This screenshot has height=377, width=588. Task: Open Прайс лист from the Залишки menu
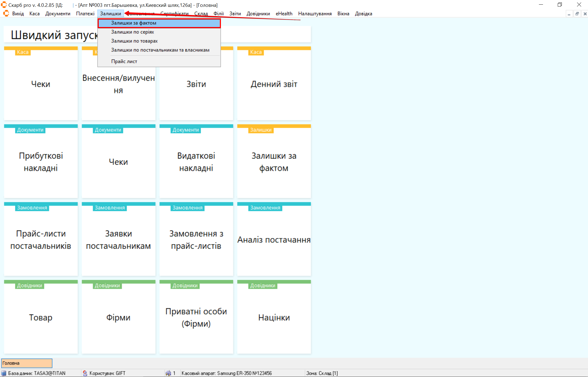pyautogui.click(x=124, y=61)
